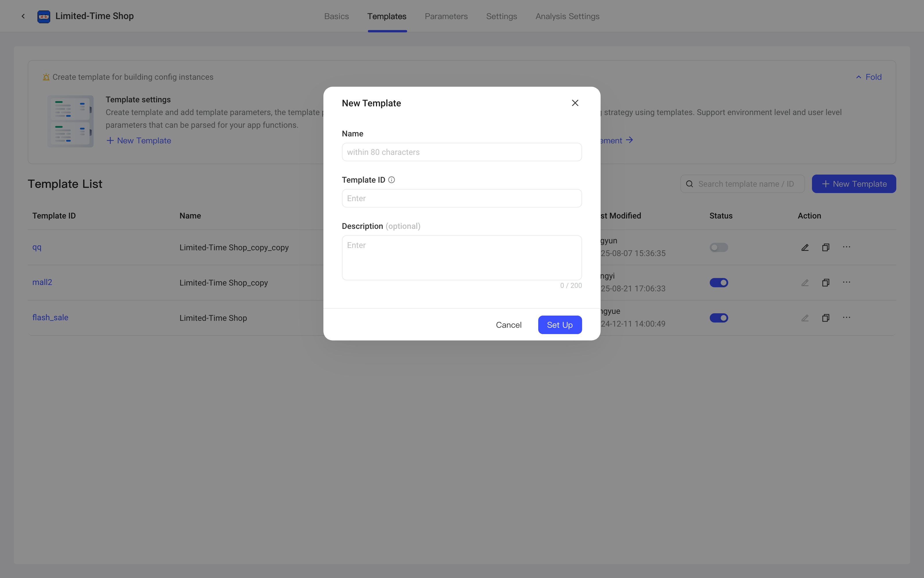Viewport: 924px width, 578px height.
Task: Click the Status column header
Action: (721, 216)
